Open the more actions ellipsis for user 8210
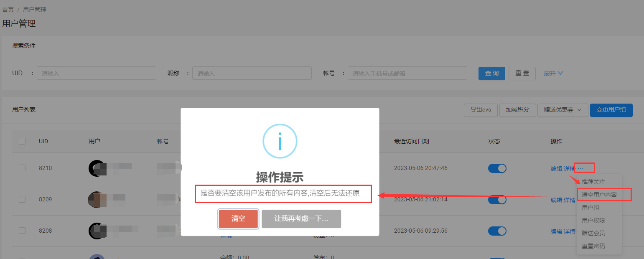644x259 pixels. [x=580, y=168]
